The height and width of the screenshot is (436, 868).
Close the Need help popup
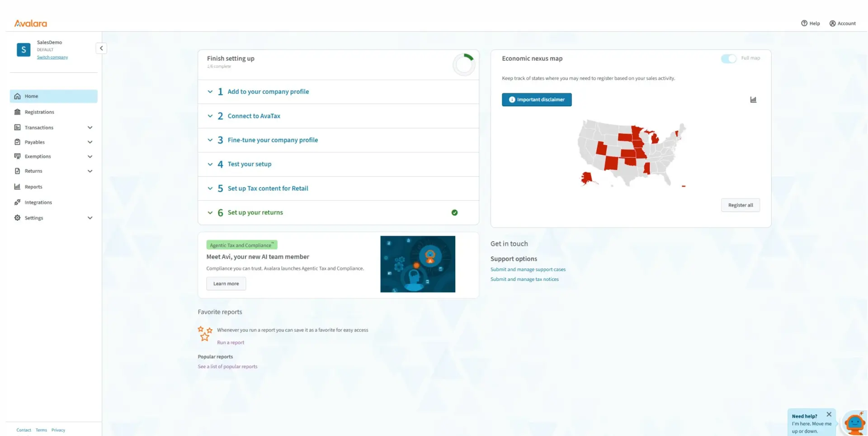click(829, 414)
